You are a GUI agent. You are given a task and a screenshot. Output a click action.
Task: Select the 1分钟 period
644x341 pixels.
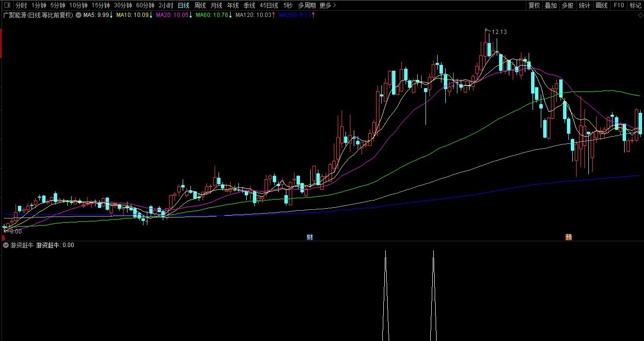39,6
